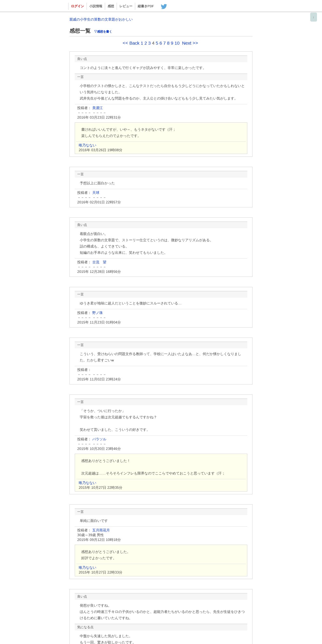Click the Twitter bird icon

pos(164,6)
